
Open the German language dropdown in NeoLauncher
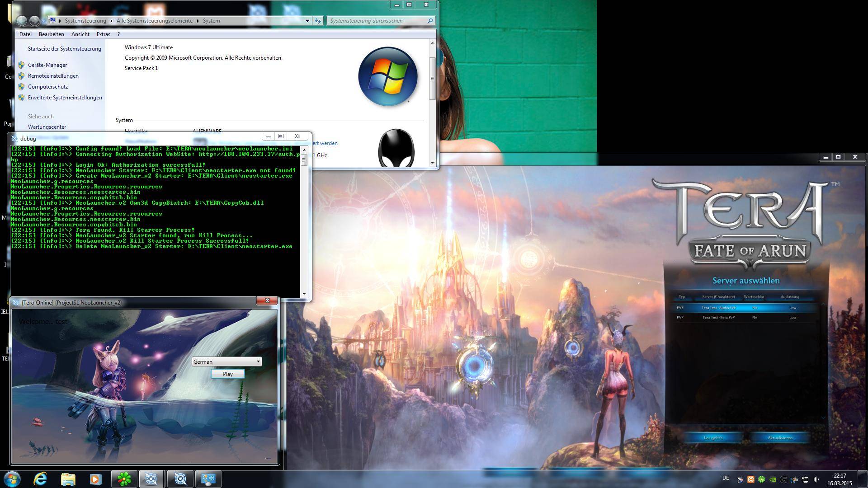click(226, 361)
